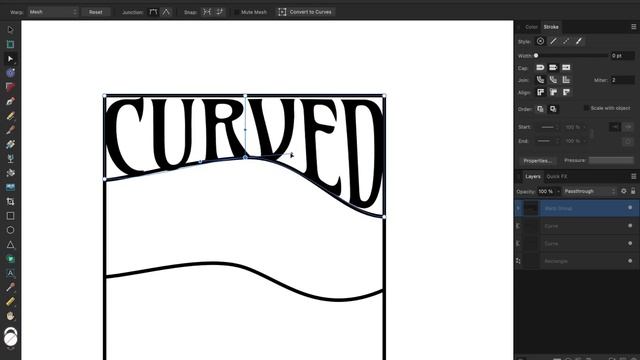This screenshot has width=640, height=360.
Task: Open the Start arrowhead style dropdown
Action: click(549, 127)
